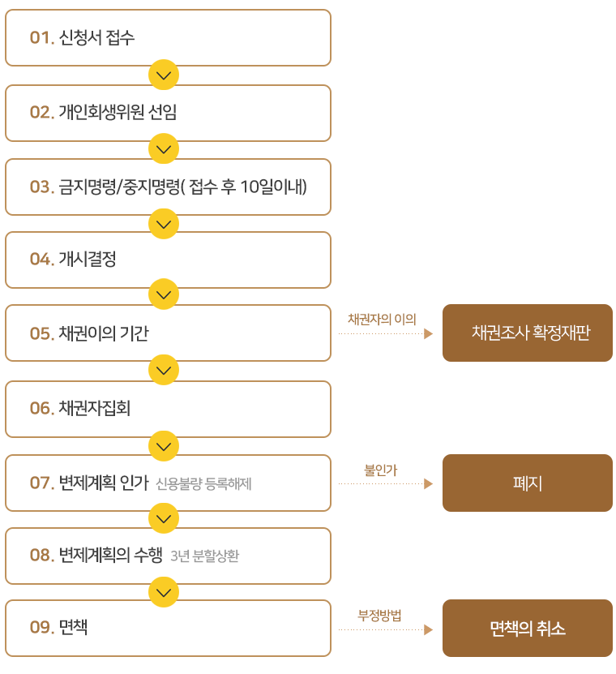This screenshot has width=616, height=674.
Task: Click the chevron below 채권자집회 step
Action: 164,446
